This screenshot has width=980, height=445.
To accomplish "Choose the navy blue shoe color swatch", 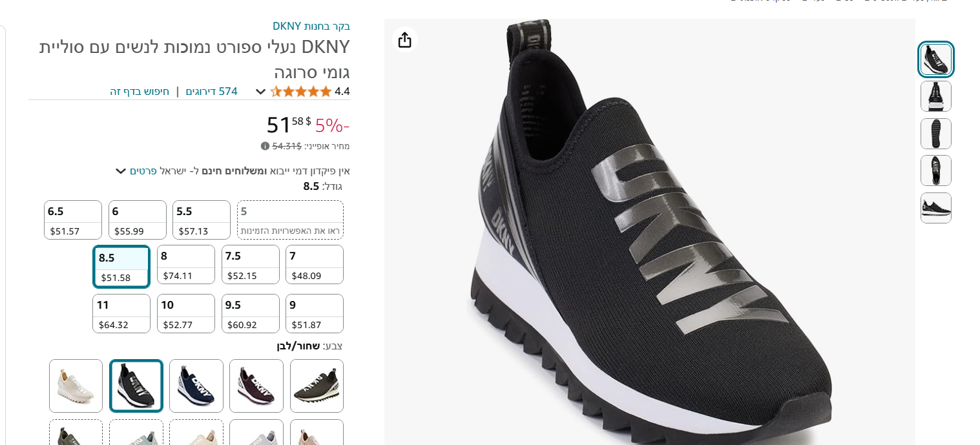I will pos(196,386).
